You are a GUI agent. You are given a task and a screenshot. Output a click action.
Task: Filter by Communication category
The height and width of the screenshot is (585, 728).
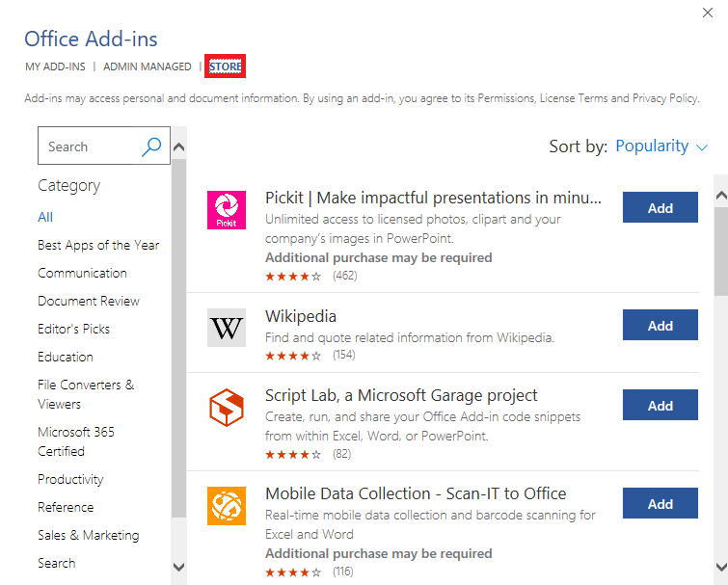(x=82, y=273)
